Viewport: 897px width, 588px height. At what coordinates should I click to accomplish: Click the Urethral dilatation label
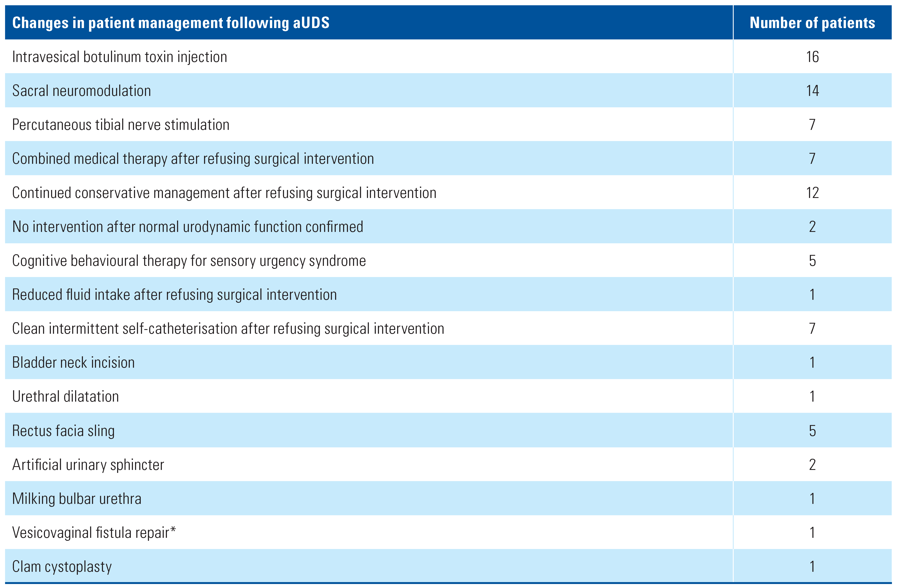[66, 397]
